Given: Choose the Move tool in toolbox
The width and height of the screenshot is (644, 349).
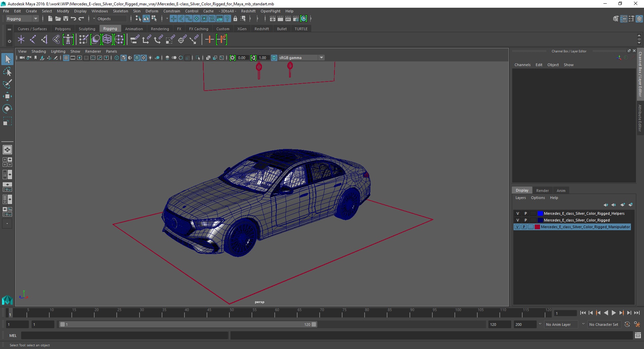Looking at the screenshot, I should (7, 96).
